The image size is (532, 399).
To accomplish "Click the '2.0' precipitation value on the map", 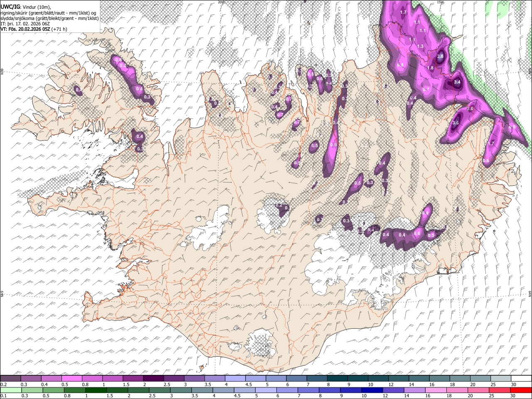I will pyautogui.click(x=470, y=108).
